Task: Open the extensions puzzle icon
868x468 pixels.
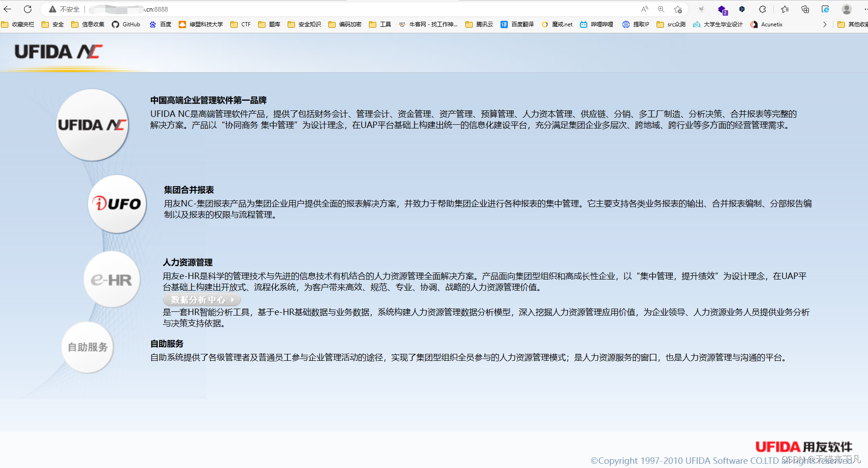Action: (762, 9)
